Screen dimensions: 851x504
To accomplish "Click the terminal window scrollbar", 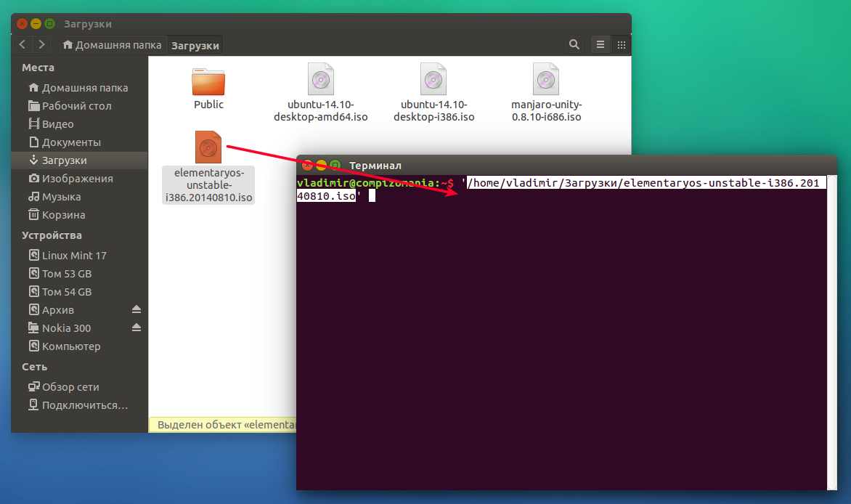I will coord(832,333).
